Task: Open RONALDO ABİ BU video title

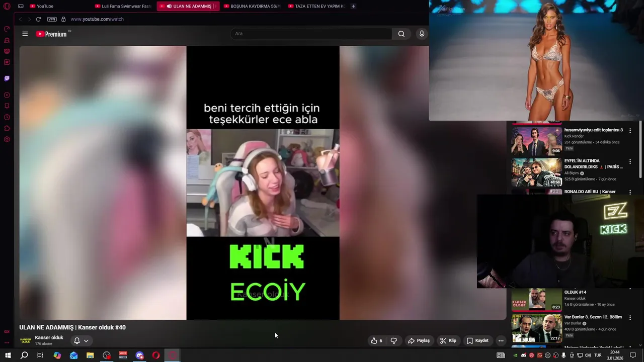Action: tap(590, 192)
